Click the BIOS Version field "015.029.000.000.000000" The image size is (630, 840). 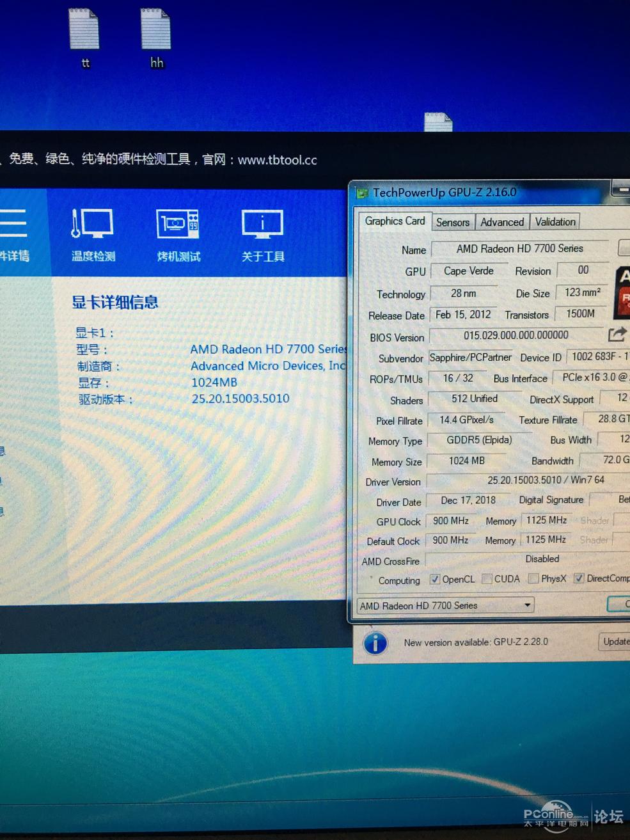[516, 335]
